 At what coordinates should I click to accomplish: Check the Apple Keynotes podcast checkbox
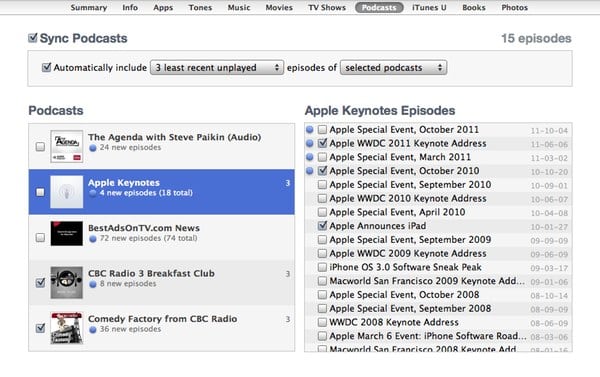click(x=40, y=192)
